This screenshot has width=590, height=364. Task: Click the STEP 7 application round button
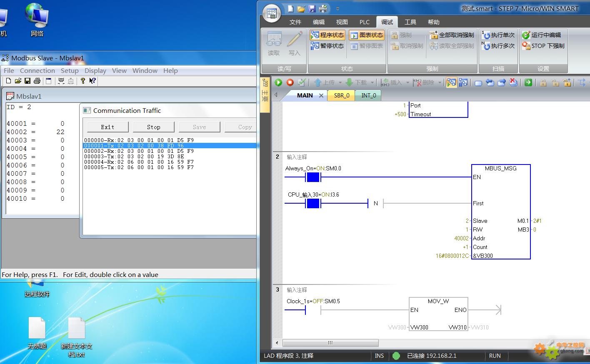coord(272,13)
